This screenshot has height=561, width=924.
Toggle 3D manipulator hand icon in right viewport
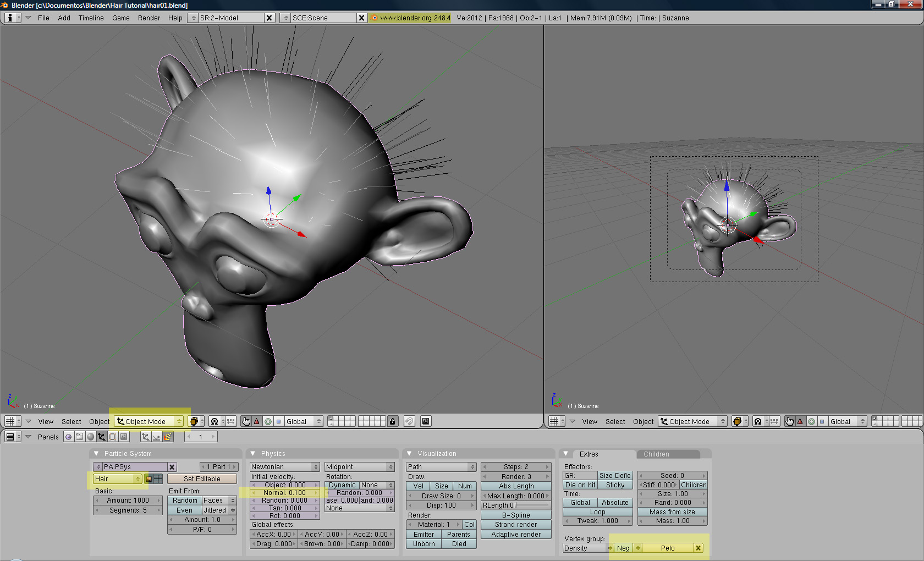789,421
